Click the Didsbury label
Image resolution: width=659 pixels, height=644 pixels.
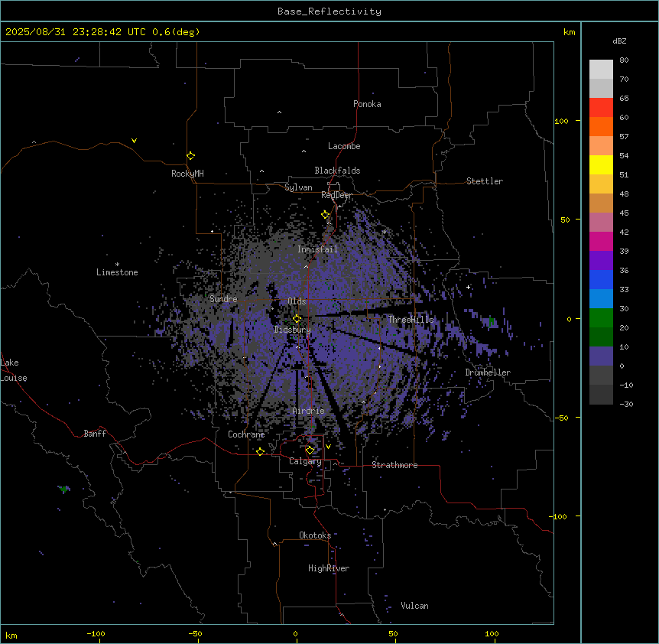tap(293, 330)
